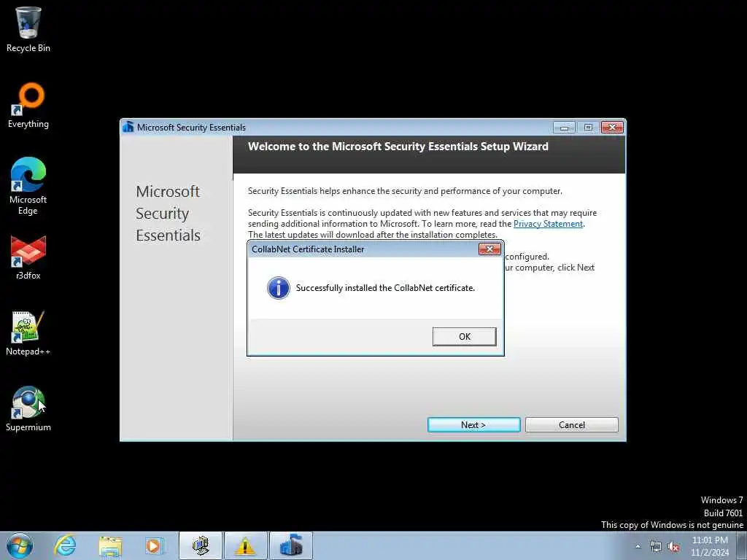Show hidden tray icons arrow
Viewport: 747px width, 560px height.
coord(638,547)
